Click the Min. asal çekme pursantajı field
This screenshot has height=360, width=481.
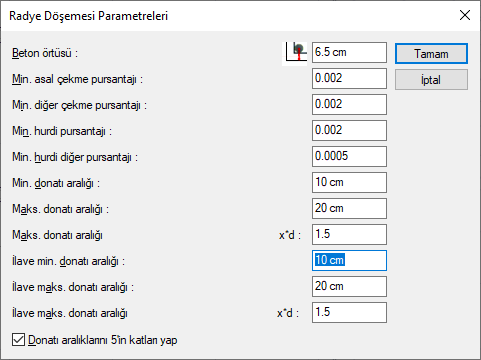(349, 78)
